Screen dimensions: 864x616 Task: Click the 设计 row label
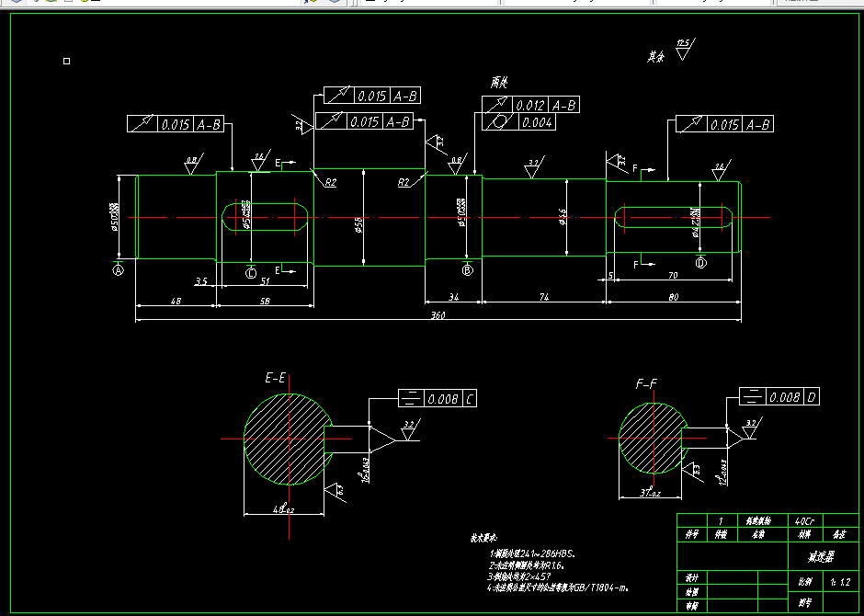click(x=691, y=578)
